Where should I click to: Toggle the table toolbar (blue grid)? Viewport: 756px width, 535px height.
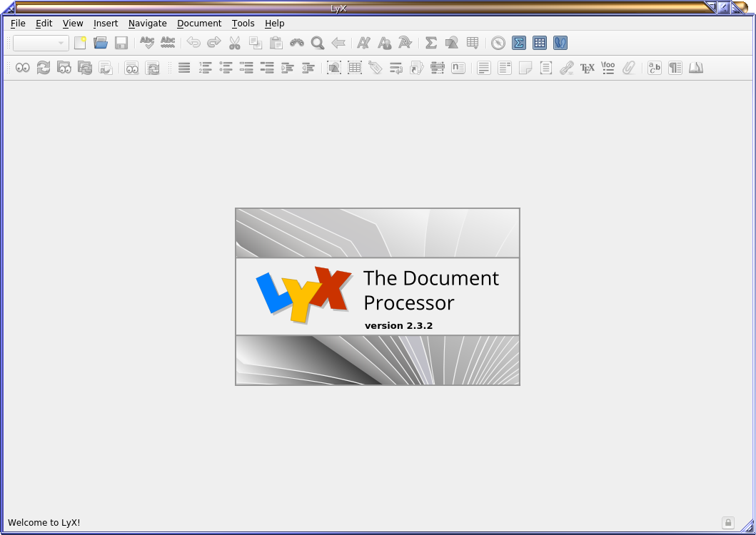tap(540, 43)
